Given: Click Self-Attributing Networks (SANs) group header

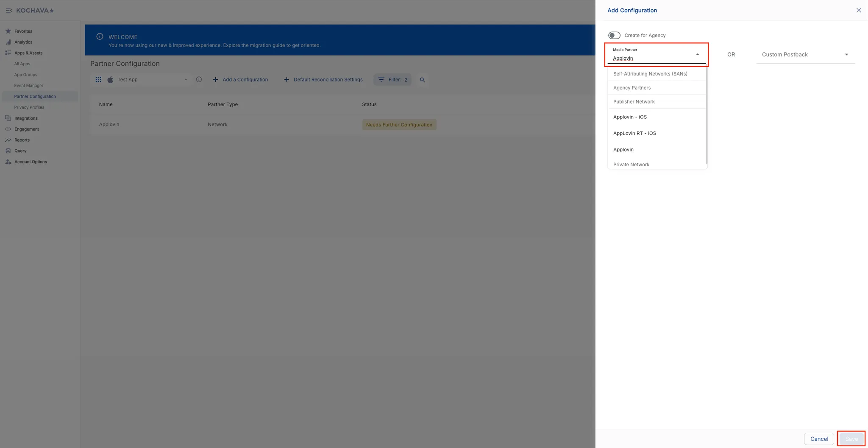Looking at the screenshot, I should point(657,74).
